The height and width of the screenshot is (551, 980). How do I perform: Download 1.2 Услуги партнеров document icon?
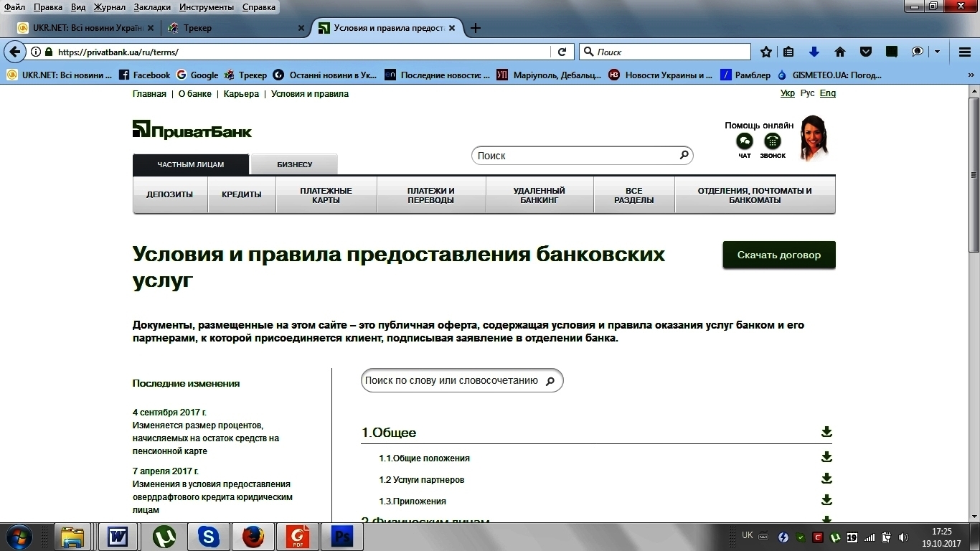click(x=826, y=479)
